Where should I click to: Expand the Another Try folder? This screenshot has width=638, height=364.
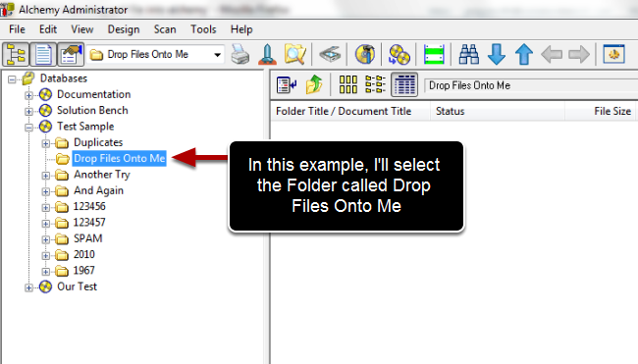click(x=45, y=176)
